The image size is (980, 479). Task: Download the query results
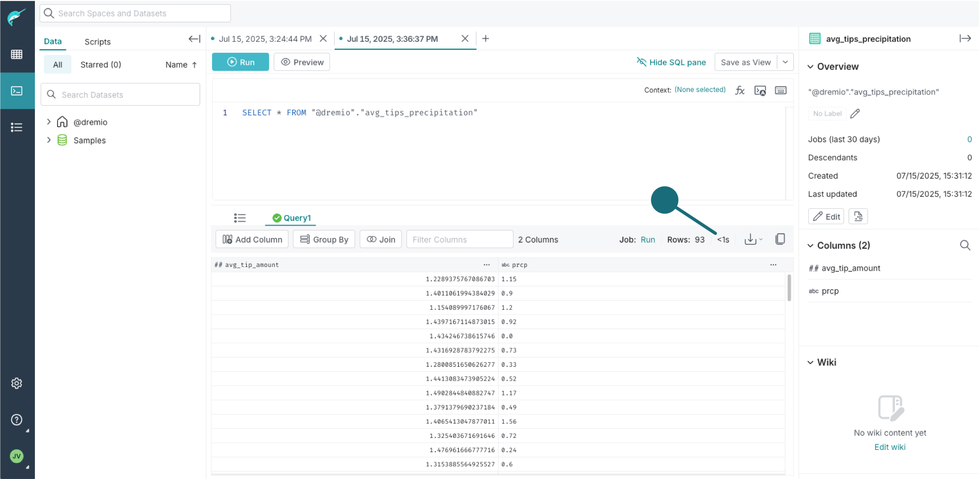point(751,239)
